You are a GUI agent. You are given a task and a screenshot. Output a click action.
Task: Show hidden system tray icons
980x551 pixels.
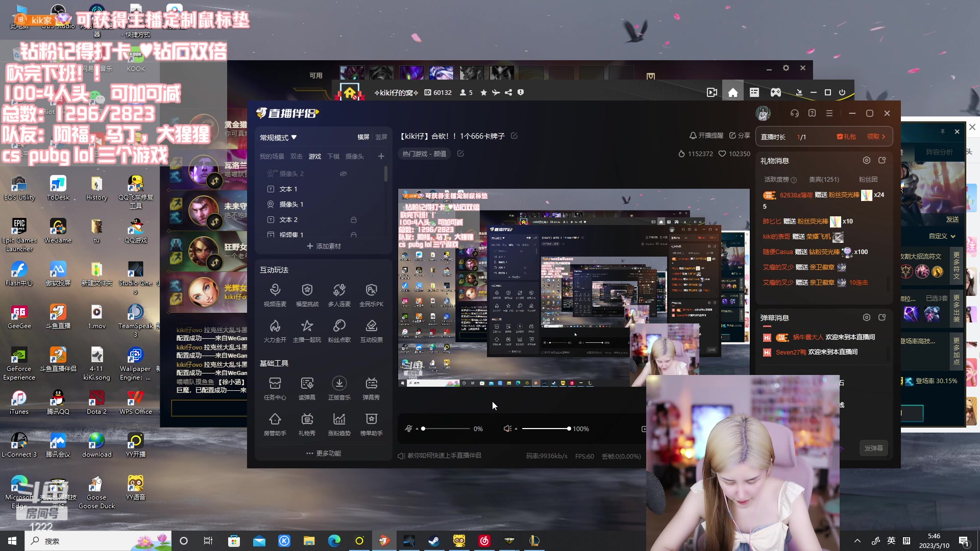click(x=857, y=541)
